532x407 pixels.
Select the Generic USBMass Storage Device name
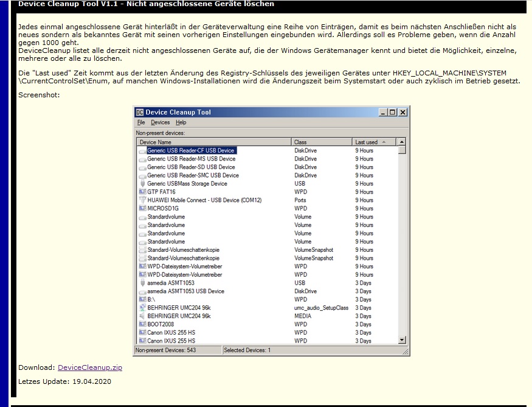point(187,184)
